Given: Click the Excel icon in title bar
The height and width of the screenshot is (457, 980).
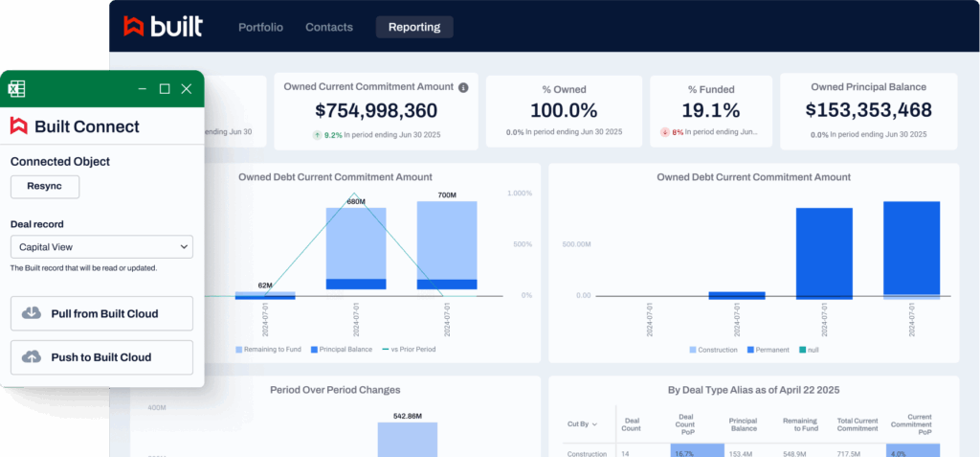Looking at the screenshot, I should [x=17, y=88].
